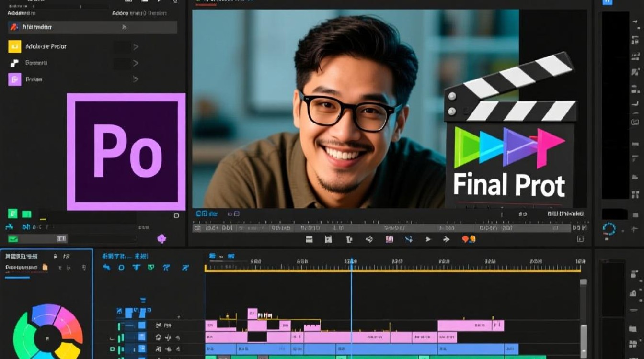
Task: Click the smiling man video preview
Action: pyautogui.click(x=355, y=109)
